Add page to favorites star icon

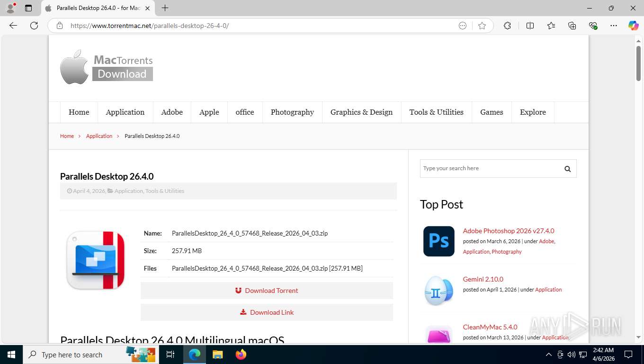coord(482,26)
